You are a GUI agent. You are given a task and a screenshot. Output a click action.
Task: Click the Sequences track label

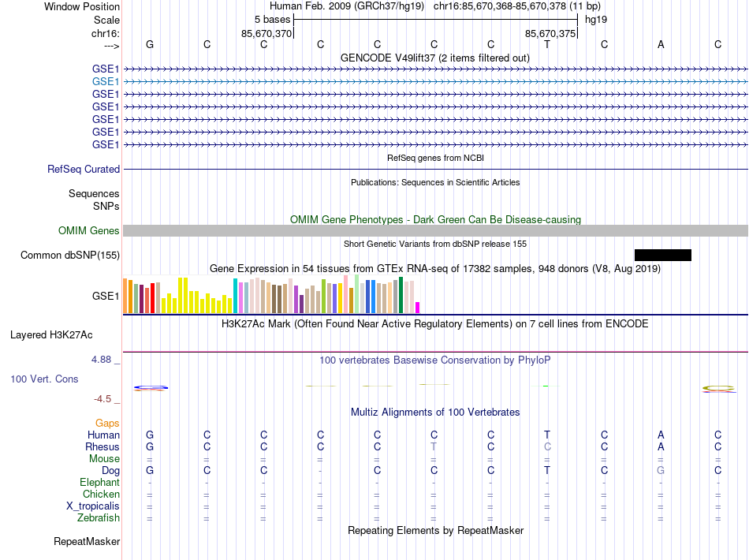point(94,193)
